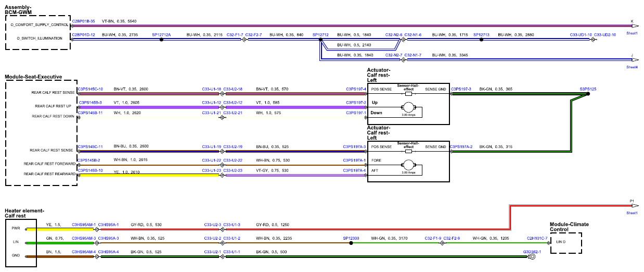Open connector link C32-N1-7
The width and height of the screenshot is (644, 272).
[x=413, y=55]
